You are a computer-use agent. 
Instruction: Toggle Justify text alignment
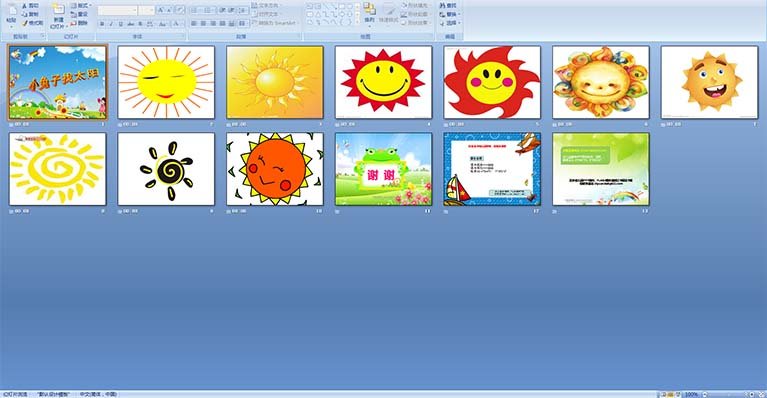point(223,23)
